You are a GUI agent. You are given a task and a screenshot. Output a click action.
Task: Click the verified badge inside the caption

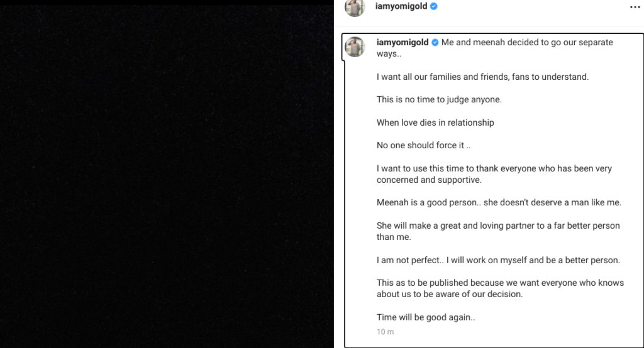[435, 42]
